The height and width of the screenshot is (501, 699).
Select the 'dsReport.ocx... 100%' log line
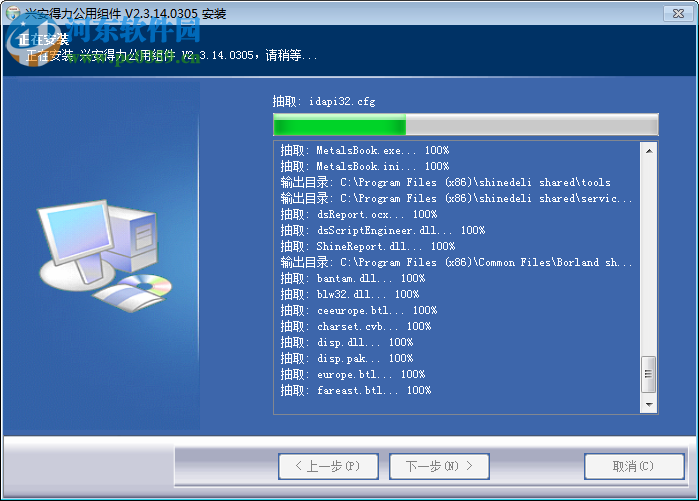(x=359, y=214)
